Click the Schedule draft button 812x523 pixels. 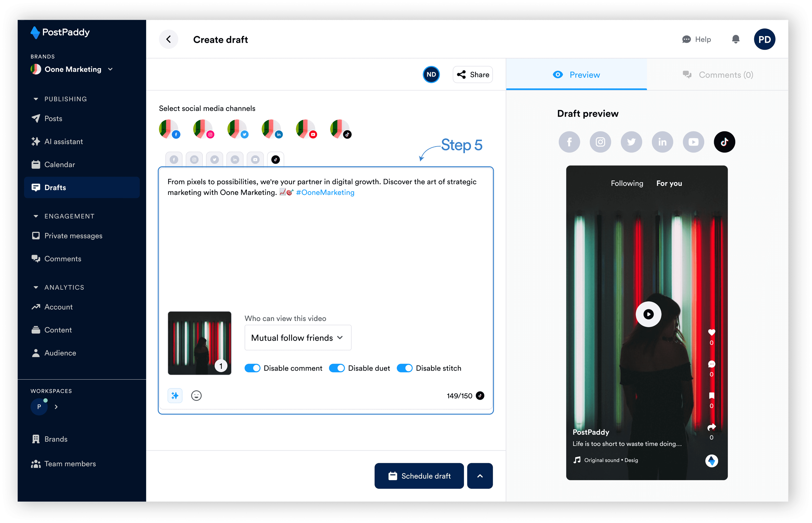(419, 476)
